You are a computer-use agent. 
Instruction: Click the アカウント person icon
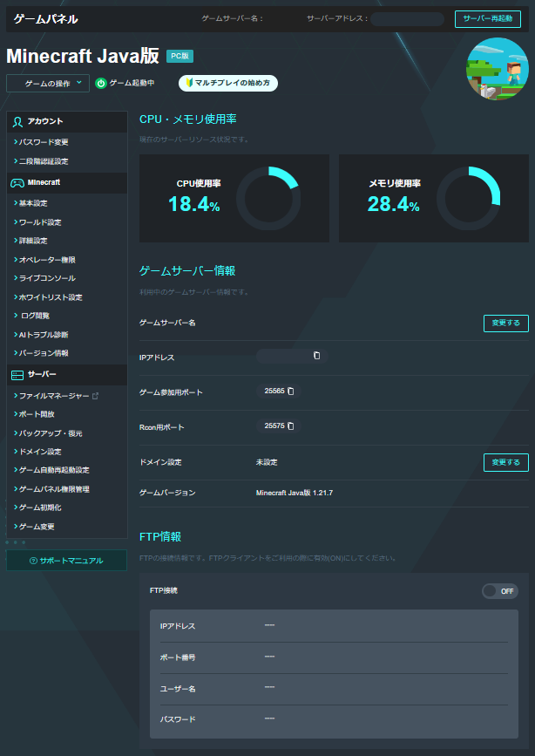17,122
